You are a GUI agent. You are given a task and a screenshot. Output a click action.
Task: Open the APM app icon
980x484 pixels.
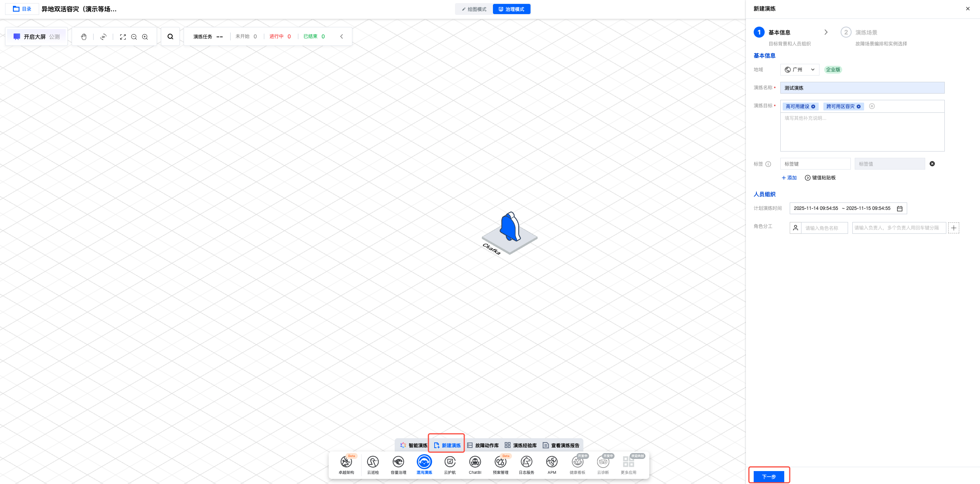tap(552, 462)
